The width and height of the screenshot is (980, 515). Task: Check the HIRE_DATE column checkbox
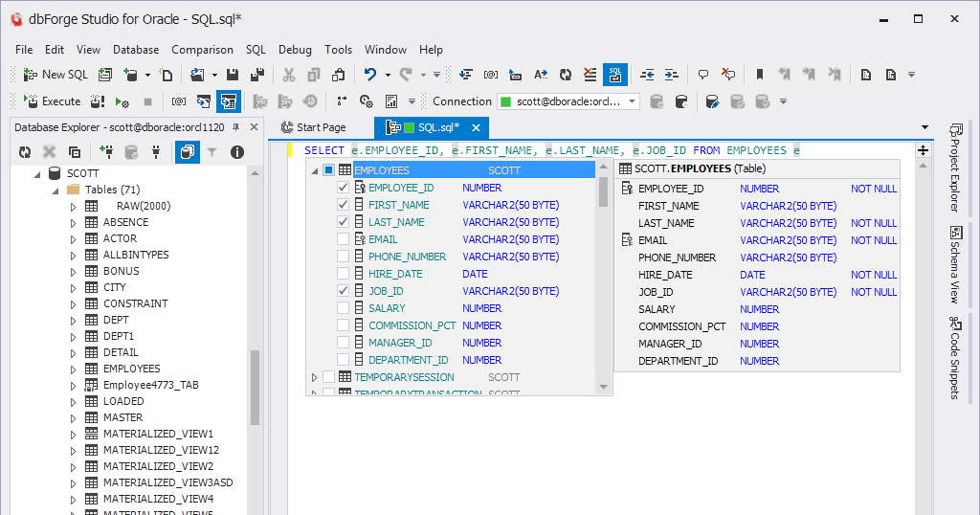coord(343,273)
